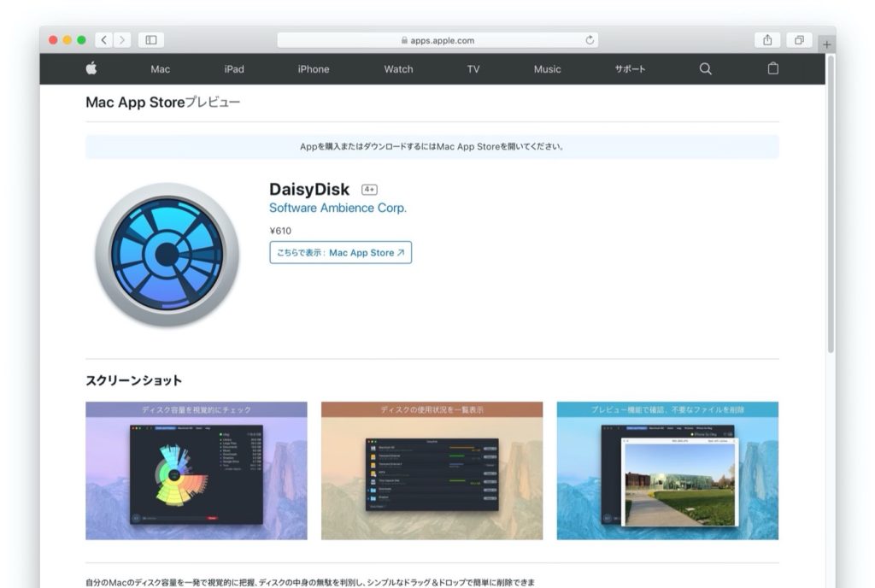Viewport: 875px width, 588px height.
Task: Click the vertical page scrollbar
Action: (831, 205)
